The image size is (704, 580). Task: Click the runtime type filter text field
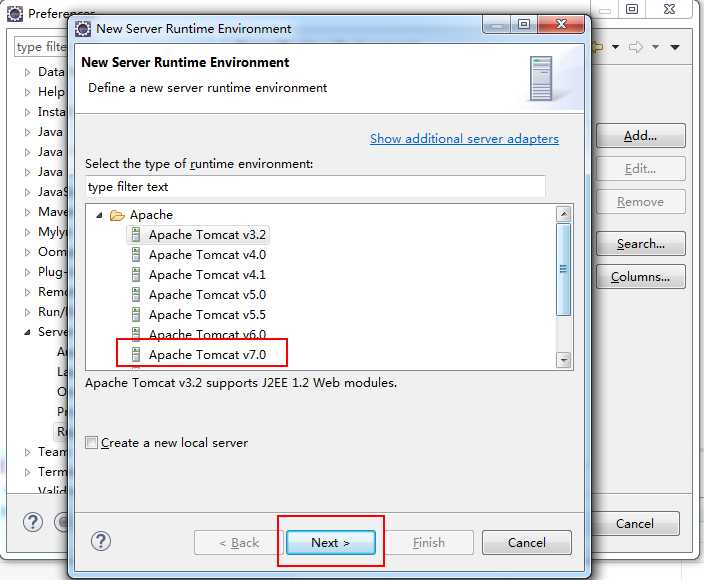click(315, 187)
